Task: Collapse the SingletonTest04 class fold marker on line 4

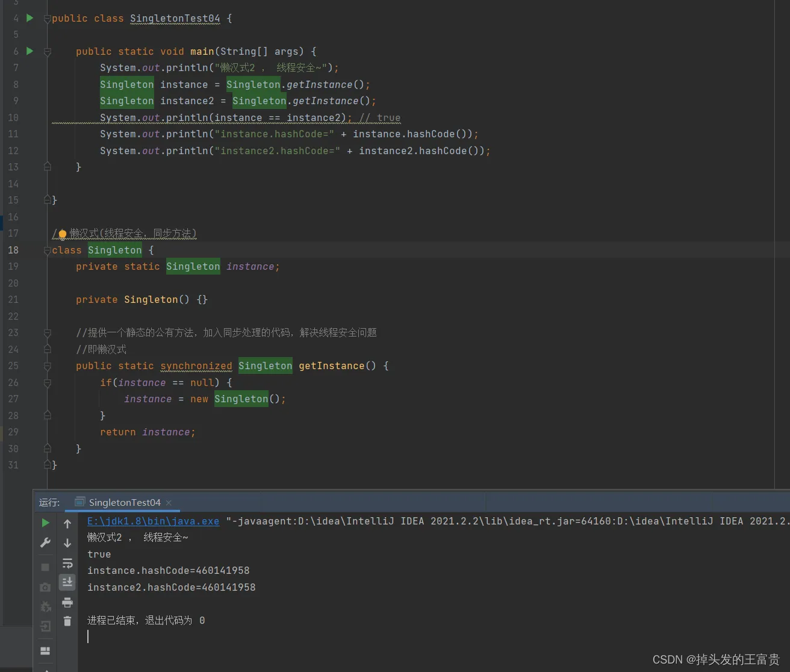Action: pyautogui.click(x=48, y=19)
